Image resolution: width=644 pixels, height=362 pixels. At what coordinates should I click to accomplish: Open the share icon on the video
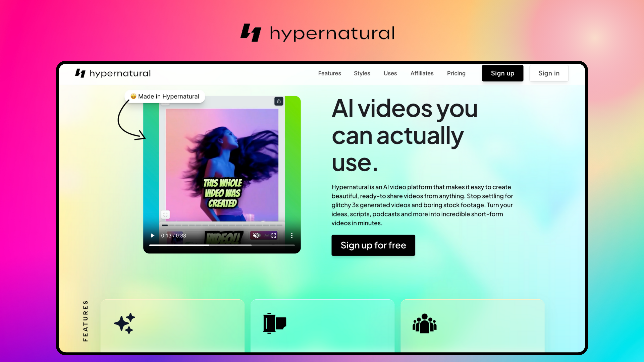tap(278, 101)
